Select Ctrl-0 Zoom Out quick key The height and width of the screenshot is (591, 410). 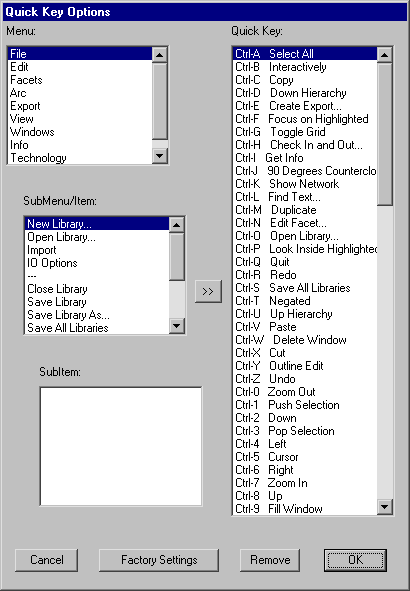coord(305,392)
